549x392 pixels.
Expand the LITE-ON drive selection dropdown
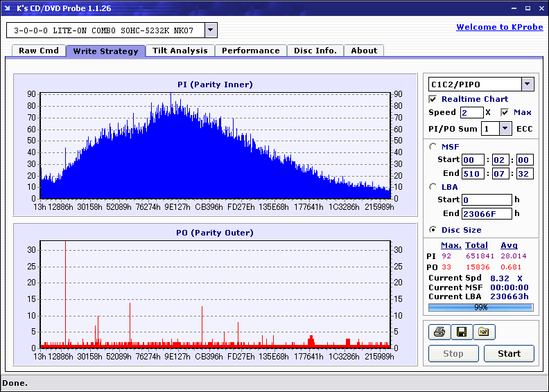[211, 30]
